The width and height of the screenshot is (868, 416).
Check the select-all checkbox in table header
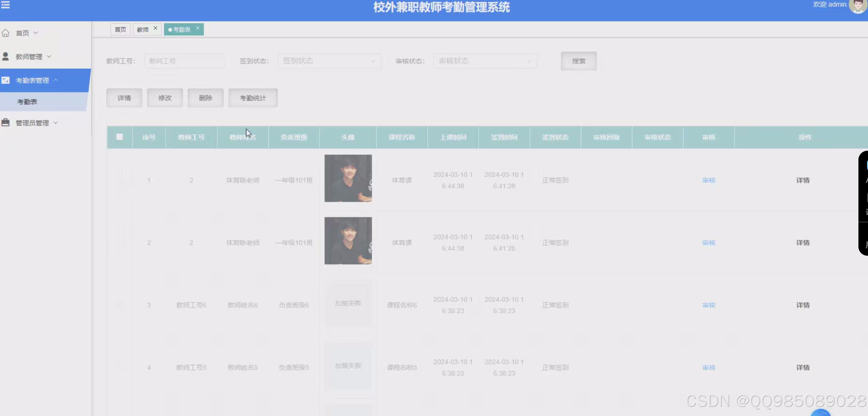pos(120,137)
